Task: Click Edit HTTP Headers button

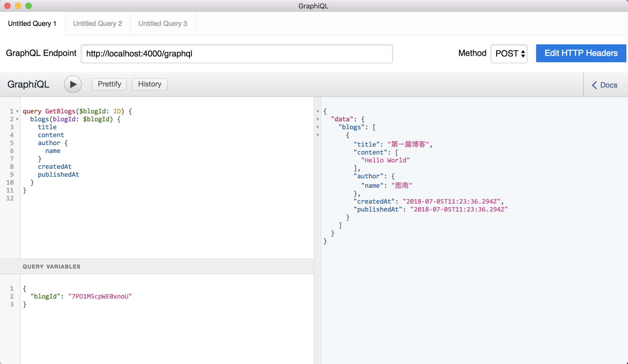Action: pyautogui.click(x=581, y=53)
